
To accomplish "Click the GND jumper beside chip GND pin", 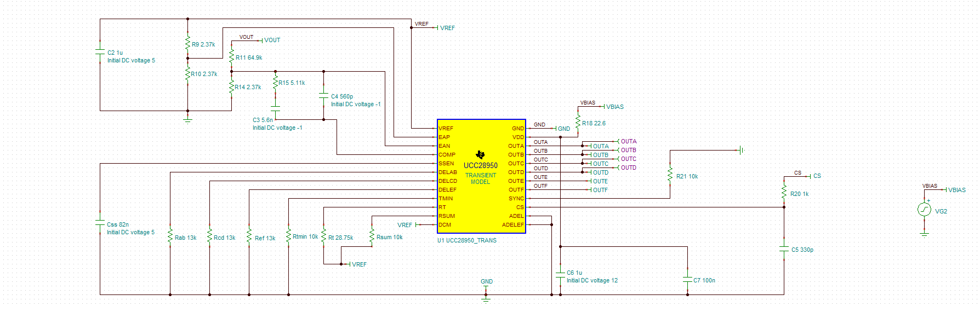I will pos(562,129).
